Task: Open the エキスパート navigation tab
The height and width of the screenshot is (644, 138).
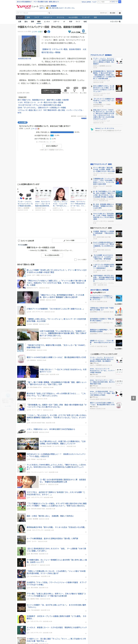Action: click(x=48, y=17)
